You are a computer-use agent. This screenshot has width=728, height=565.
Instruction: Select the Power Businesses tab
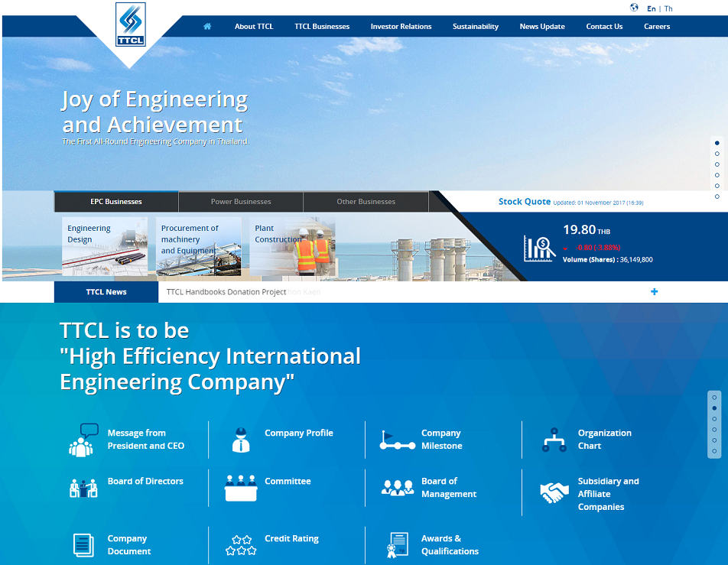241,202
